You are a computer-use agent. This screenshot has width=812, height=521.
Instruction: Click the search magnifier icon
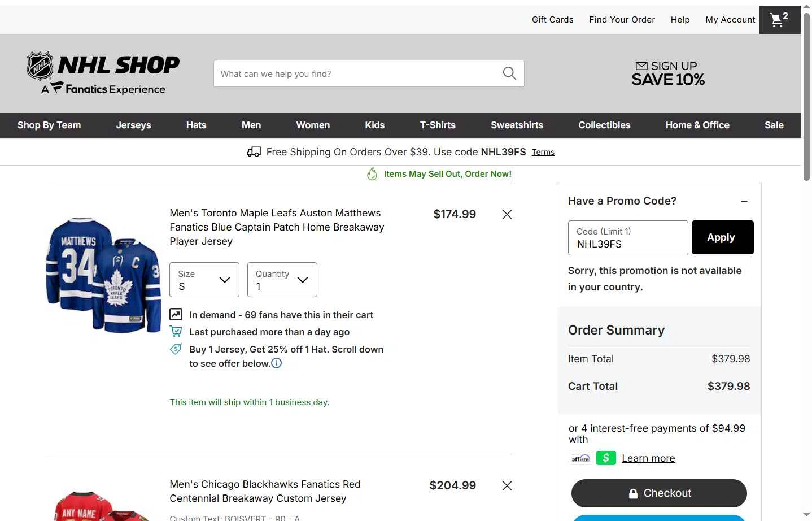click(509, 73)
